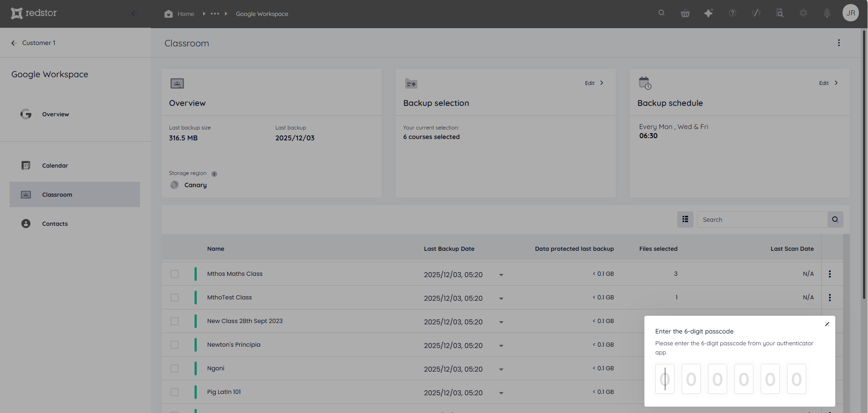Image resolution: width=868 pixels, height=413 pixels.
Task: Sort by Data protected last backup column
Action: [574, 249]
